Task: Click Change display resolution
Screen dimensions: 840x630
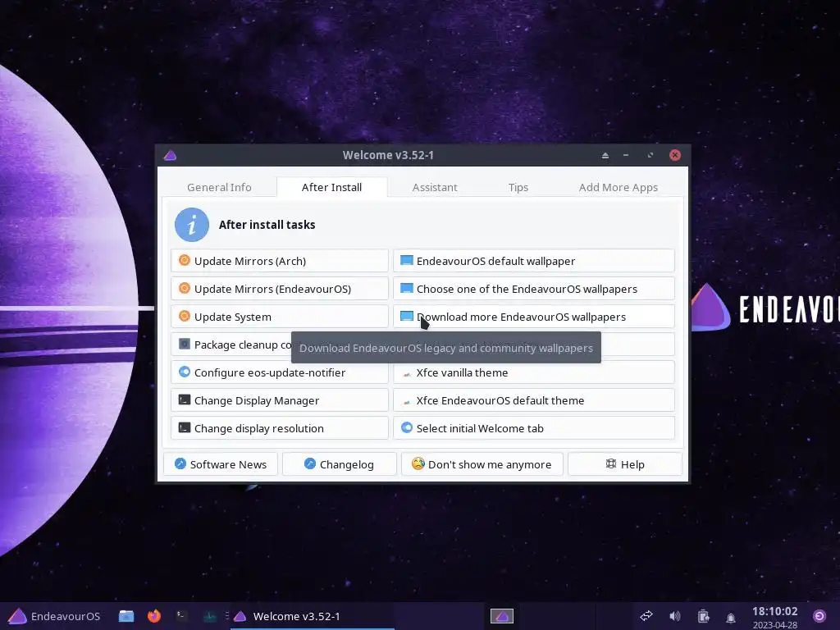Action: (280, 428)
